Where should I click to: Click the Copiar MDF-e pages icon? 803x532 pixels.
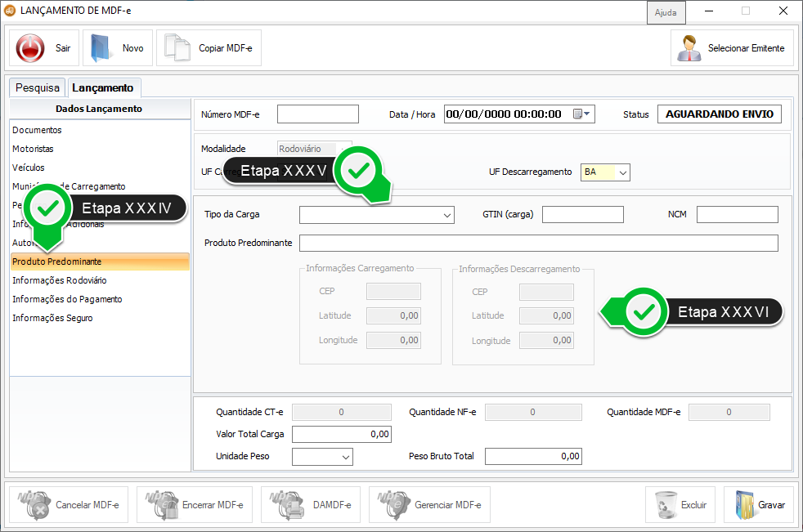[177, 48]
